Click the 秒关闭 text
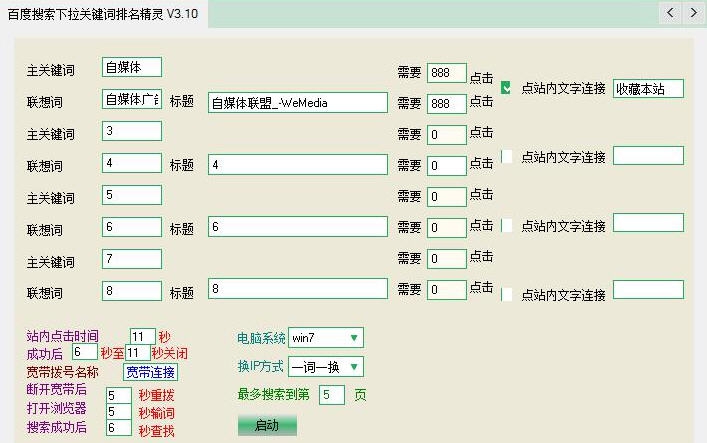The height and width of the screenshot is (443, 707). [170, 353]
